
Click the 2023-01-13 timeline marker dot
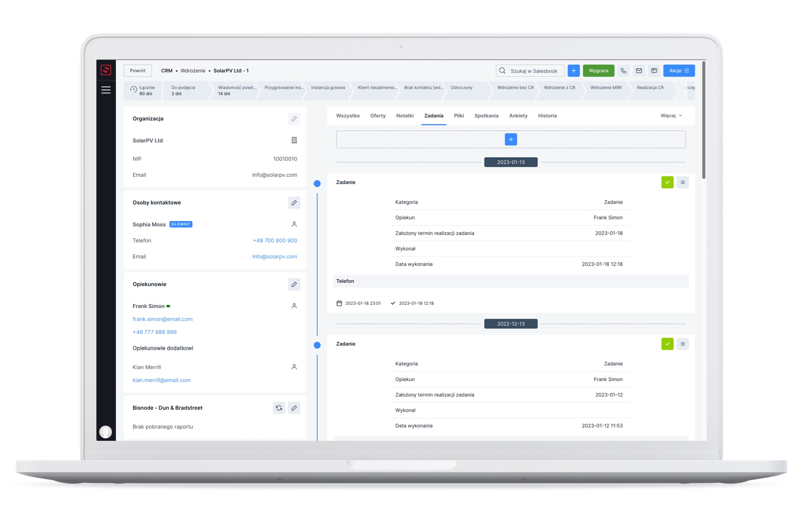317,184
